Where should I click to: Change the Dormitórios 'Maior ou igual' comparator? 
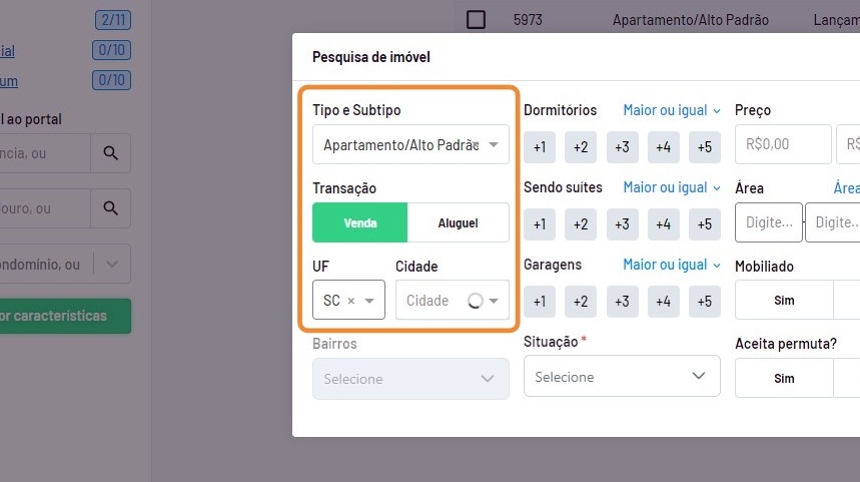tap(671, 110)
